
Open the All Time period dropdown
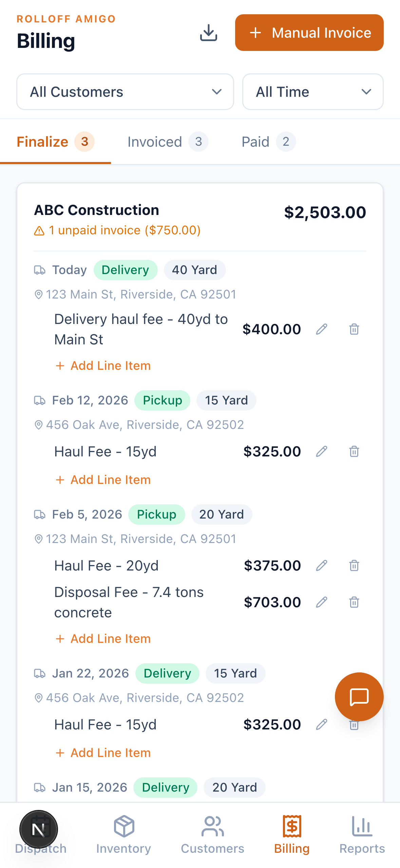point(312,92)
